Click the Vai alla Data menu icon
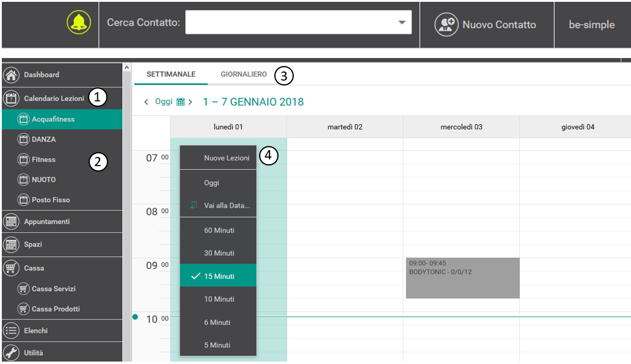 pyautogui.click(x=194, y=205)
